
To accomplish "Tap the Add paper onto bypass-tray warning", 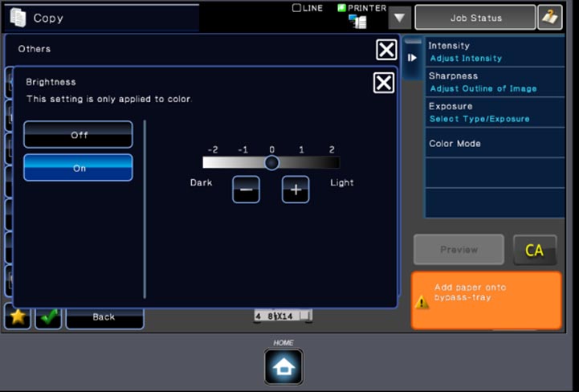I will pos(487,300).
